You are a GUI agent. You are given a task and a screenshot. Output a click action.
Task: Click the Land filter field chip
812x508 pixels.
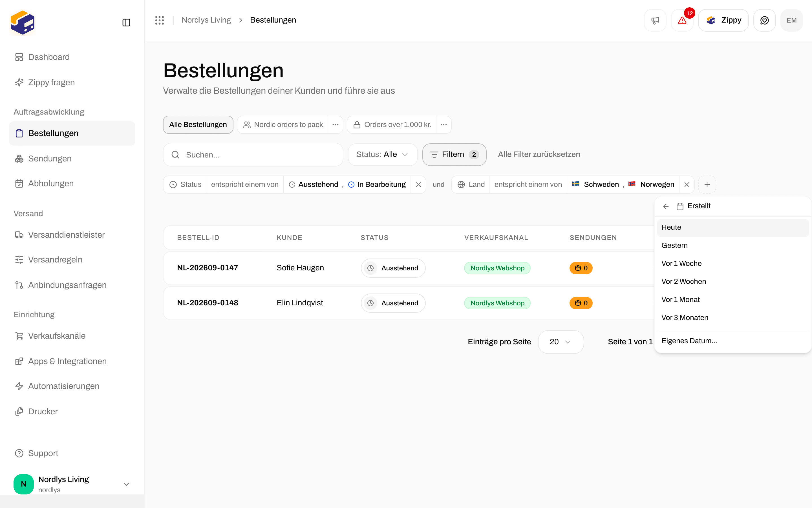pyautogui.click(x=471, y=185)
